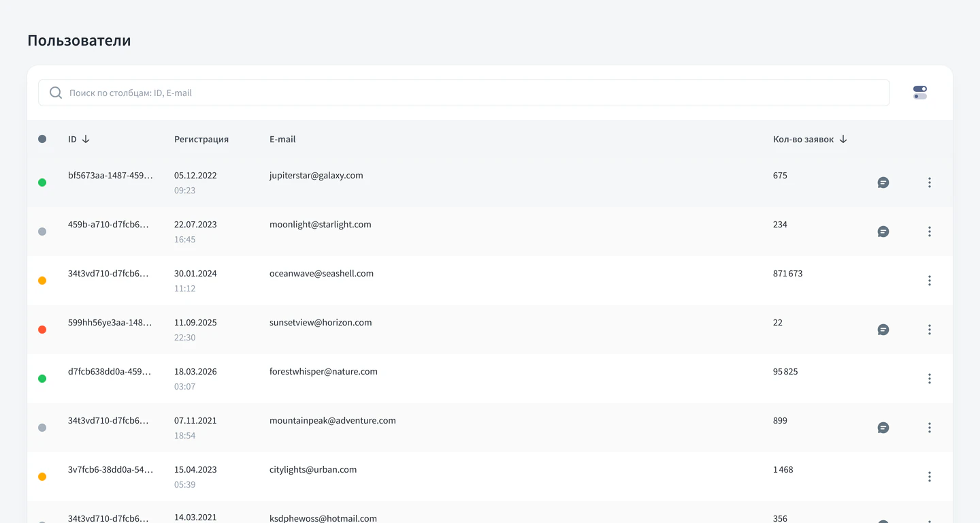
Task: Click green status dot for jupiterstar@galaxy.com
Action: [42, 183]
